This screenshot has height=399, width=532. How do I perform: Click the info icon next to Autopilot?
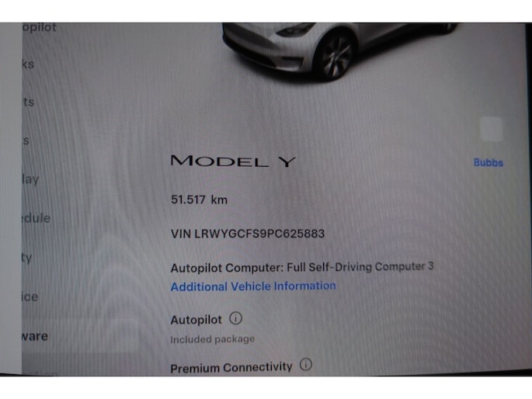click(x=236, y=318)
